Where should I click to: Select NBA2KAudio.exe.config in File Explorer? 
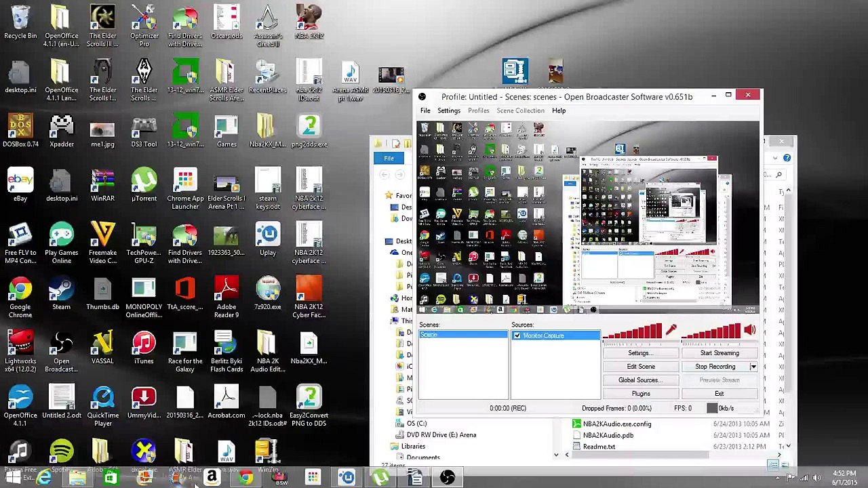click(x=617, y=424)
